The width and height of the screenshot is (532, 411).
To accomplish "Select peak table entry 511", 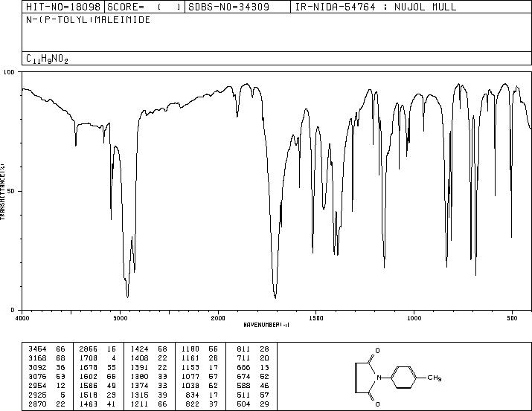I will 243,395.
